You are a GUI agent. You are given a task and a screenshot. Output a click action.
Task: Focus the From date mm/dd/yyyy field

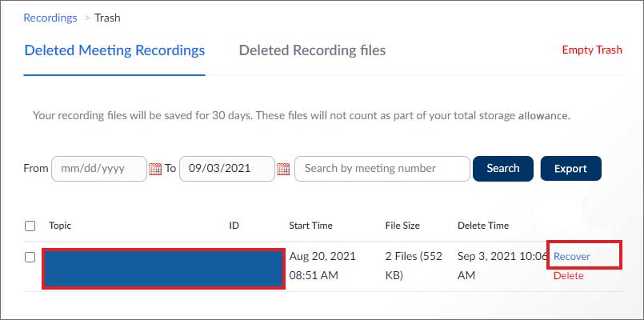pyautogui.click(x=99, y=169)
